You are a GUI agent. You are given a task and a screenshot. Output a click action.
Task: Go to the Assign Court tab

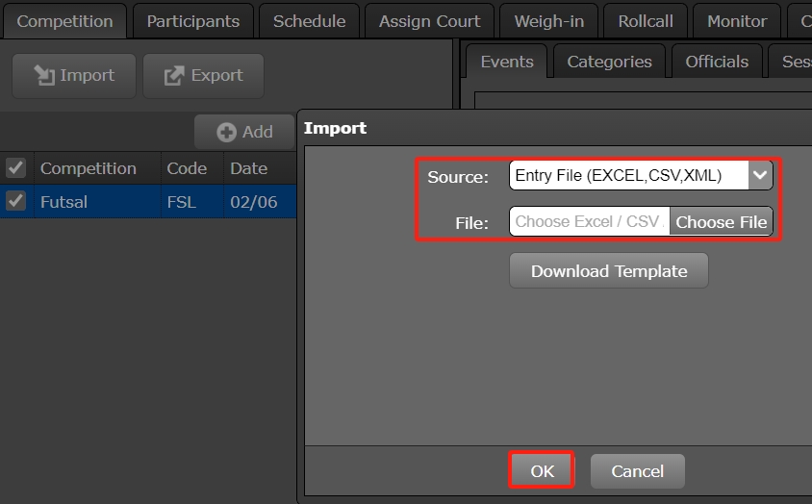tap(429, 21)
